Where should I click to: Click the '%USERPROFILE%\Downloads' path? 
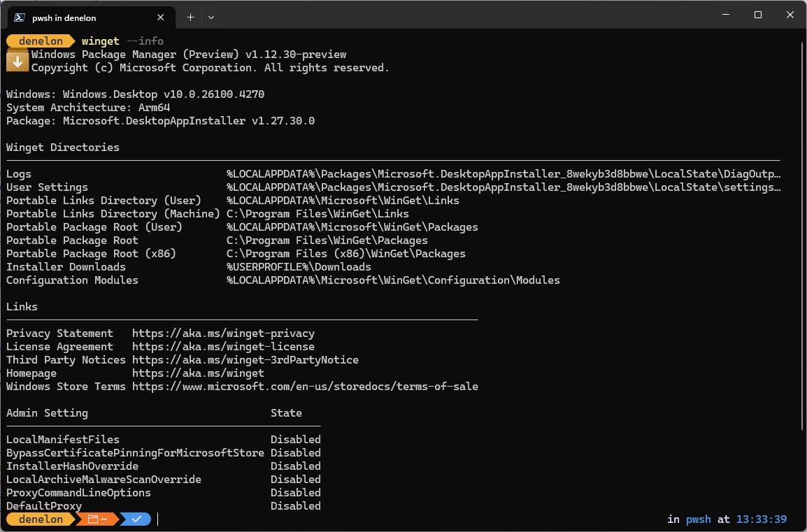pos(299,267)
